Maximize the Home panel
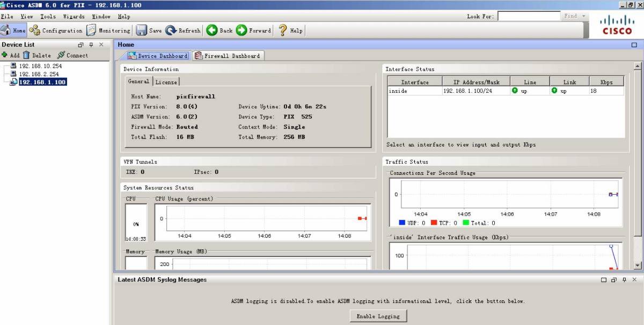 [634, 45]
